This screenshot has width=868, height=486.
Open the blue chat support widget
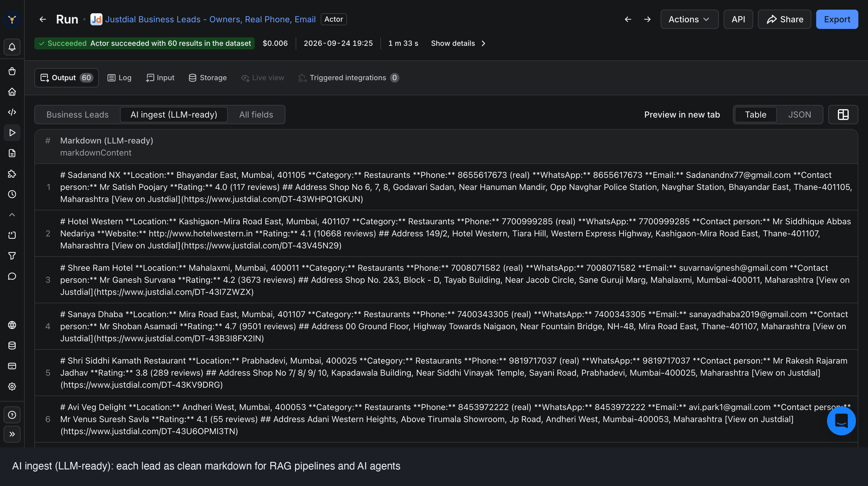pyautogui.click(x=841, y=420)
